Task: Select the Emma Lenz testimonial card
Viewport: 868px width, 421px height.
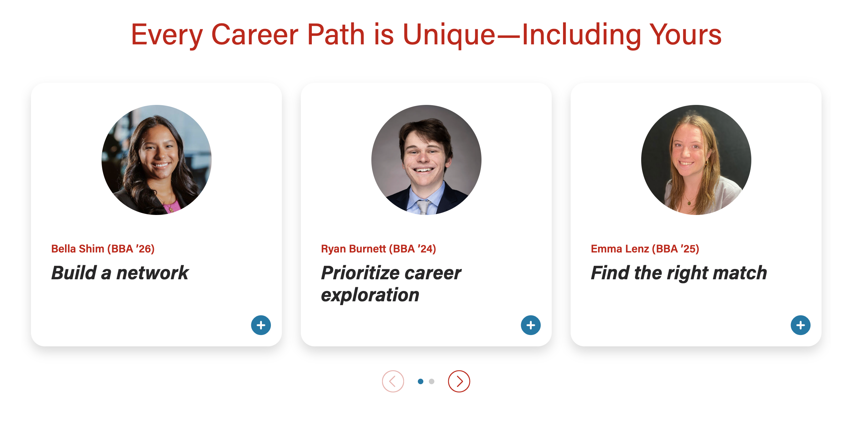Action: 696,310
